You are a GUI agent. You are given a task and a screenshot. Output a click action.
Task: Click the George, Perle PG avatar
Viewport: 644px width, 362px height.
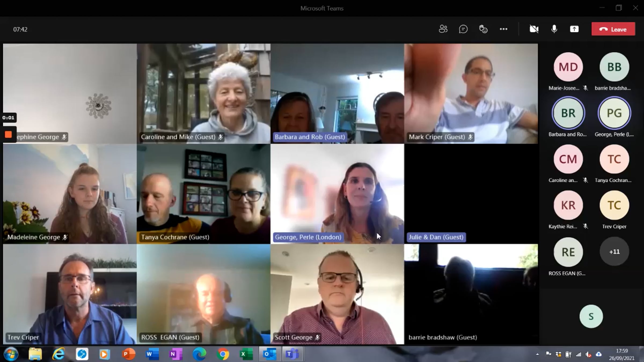[x=614, y=113]
